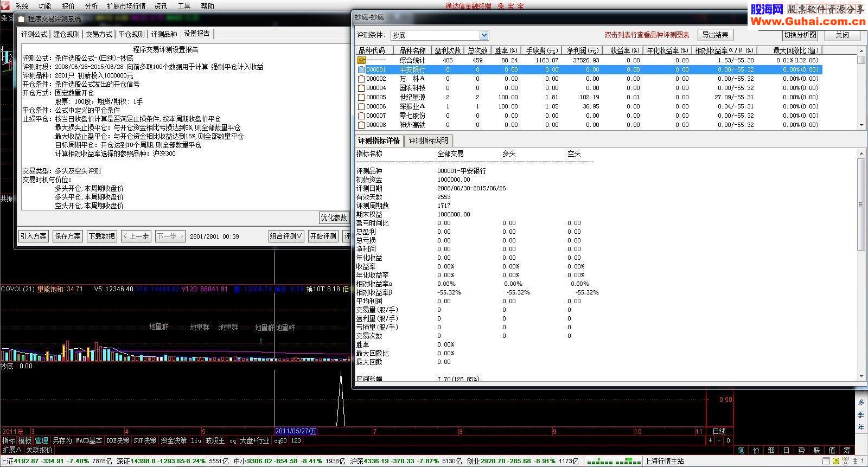Select the 资金决策 template tab
This screenshot has height=467, width=868.
[174, 440]
